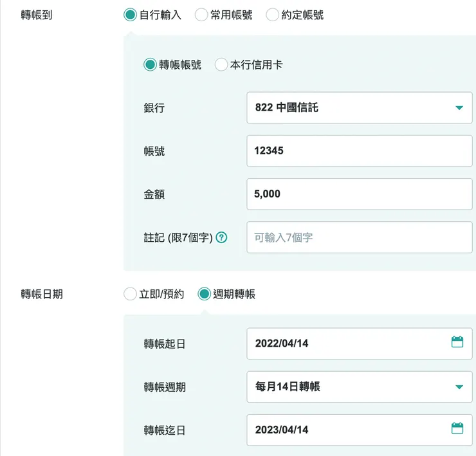Image resolution: width=476 pixels, height=456 pixels.
Task: Select the 自行輸入 radio option
Action: pos(130,15)
